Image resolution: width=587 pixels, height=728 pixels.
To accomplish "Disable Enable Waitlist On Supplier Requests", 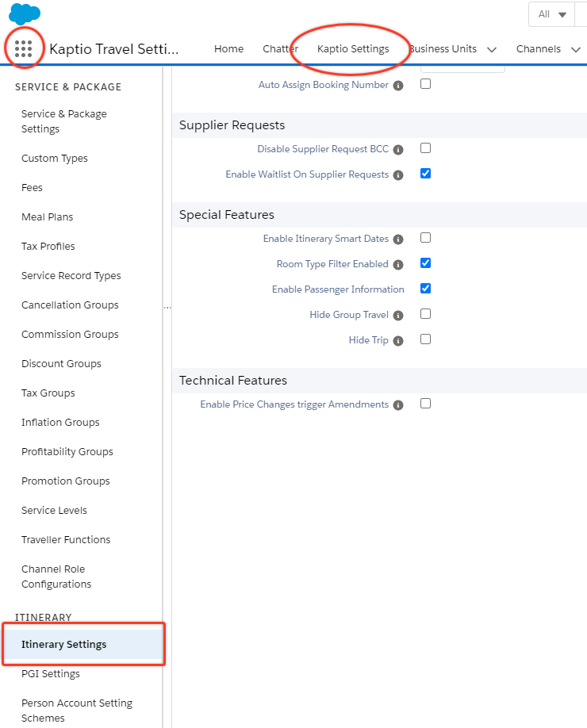I will pyautogui.click(x=425, y=174).
